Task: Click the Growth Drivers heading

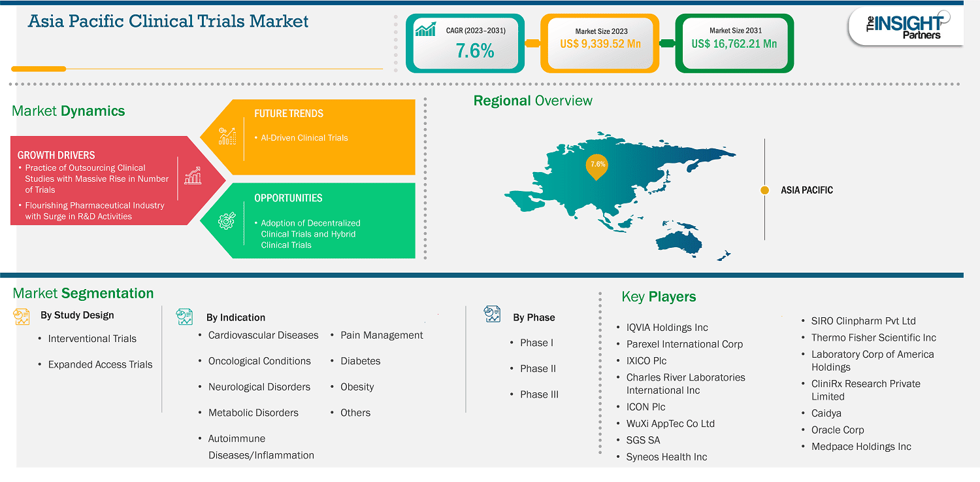Action: (56, 156)
